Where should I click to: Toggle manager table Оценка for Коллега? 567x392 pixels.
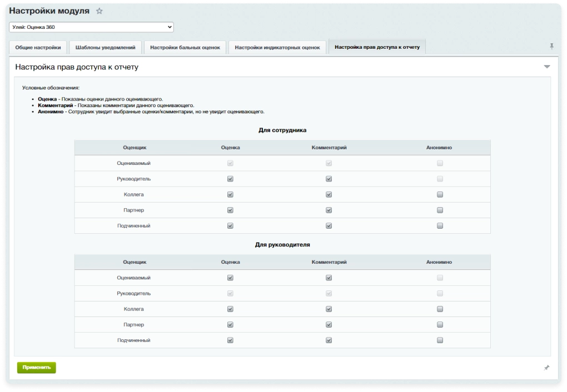point(230,309)
